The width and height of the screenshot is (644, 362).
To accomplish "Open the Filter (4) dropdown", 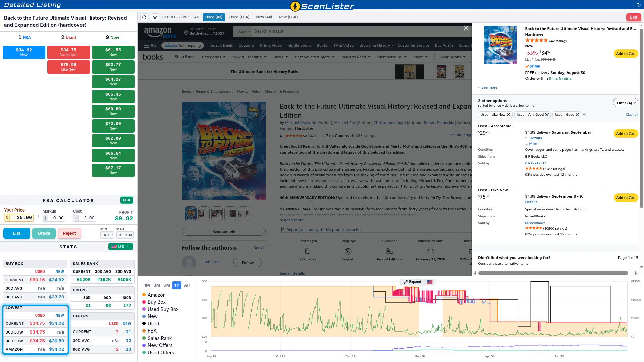I will 626,103.
